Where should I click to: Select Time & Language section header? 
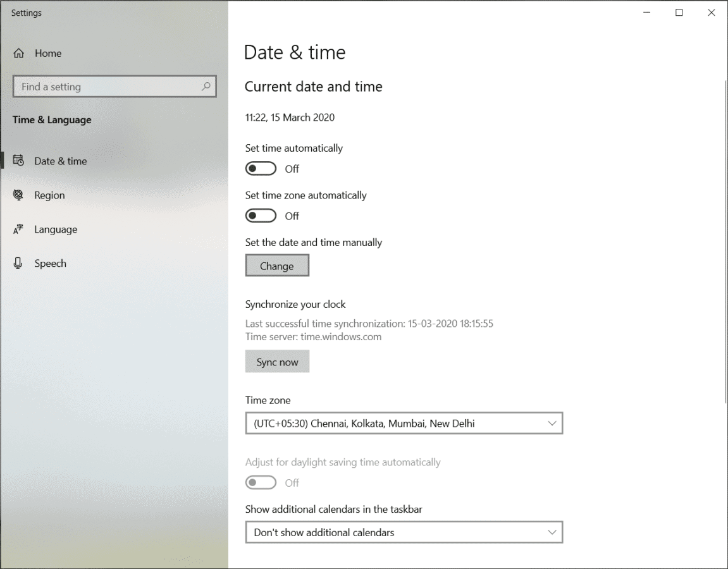(52, 119)
